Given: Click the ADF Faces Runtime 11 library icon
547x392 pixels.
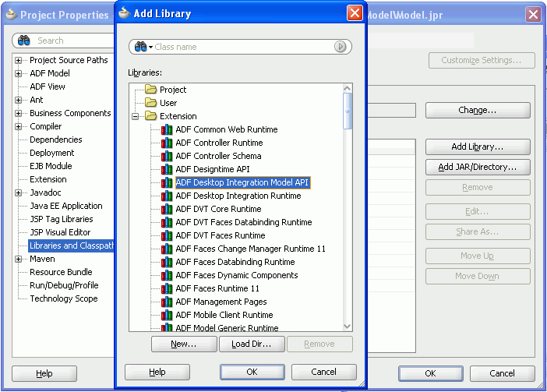Looking at the screenshot, I should [x=167, y=289].
